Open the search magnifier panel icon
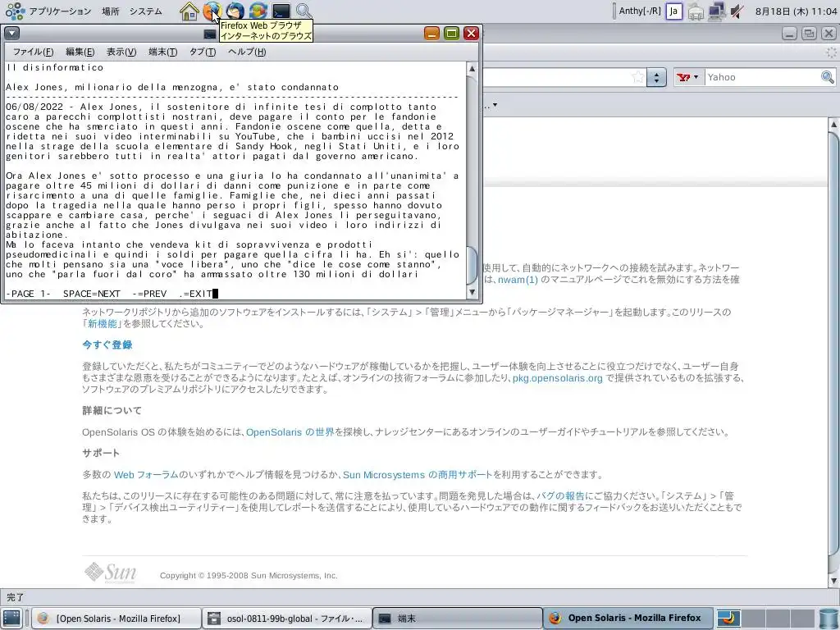This screenshot has height=630, width=840. point(304,11)
